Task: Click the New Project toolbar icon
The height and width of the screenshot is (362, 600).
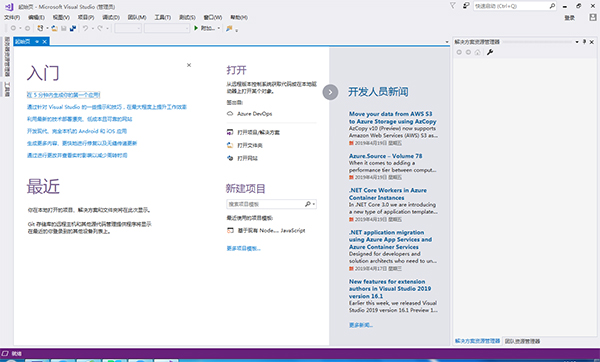Action: pyautogui.click(x=40, y=28)
